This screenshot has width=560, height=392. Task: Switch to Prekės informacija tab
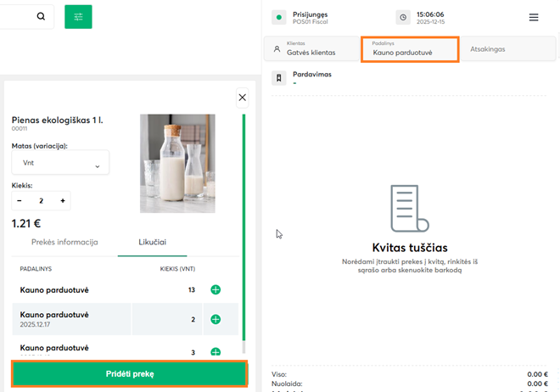tap(64, 242)
